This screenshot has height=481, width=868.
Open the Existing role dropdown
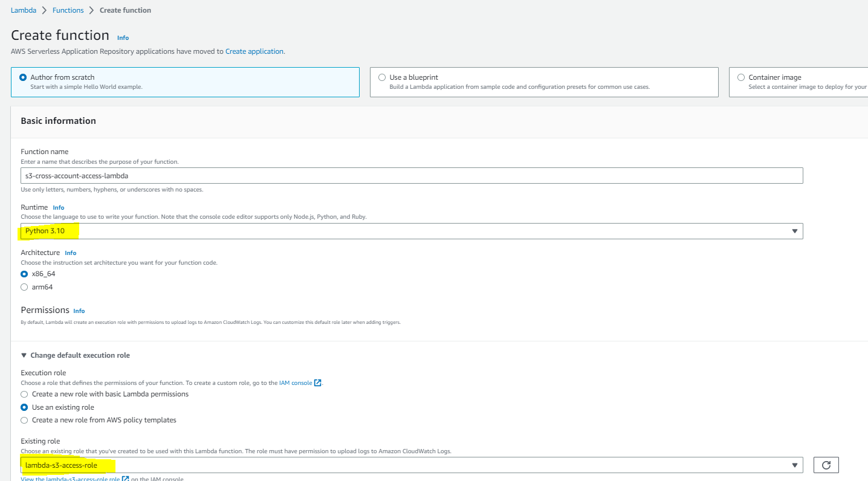pos(411,465)
